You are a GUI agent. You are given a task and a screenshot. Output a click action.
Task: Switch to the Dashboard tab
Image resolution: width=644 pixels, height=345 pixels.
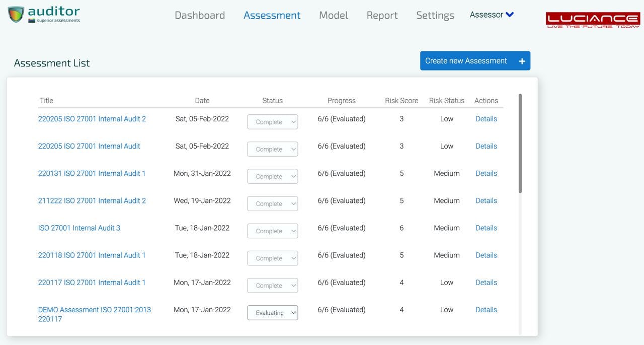click(199, 15)
